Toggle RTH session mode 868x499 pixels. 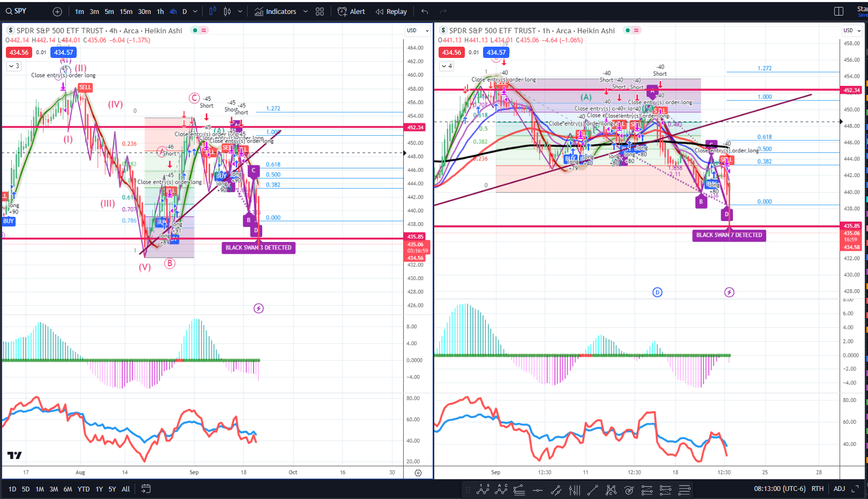coord(818,489)
